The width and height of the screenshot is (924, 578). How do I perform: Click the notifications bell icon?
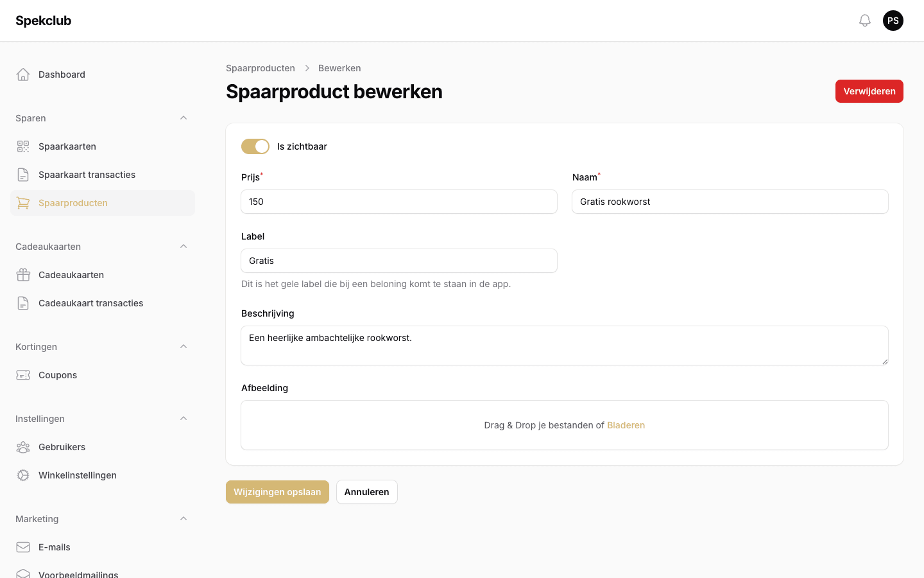[865, 21]
